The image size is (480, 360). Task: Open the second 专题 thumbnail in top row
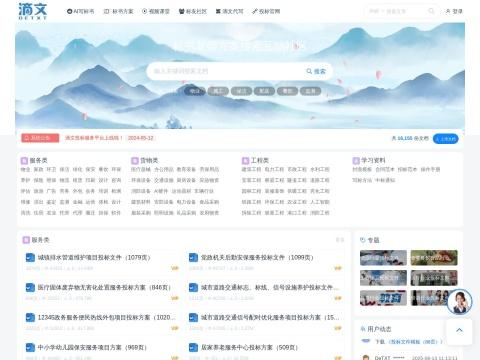click(x=434, y=258)
